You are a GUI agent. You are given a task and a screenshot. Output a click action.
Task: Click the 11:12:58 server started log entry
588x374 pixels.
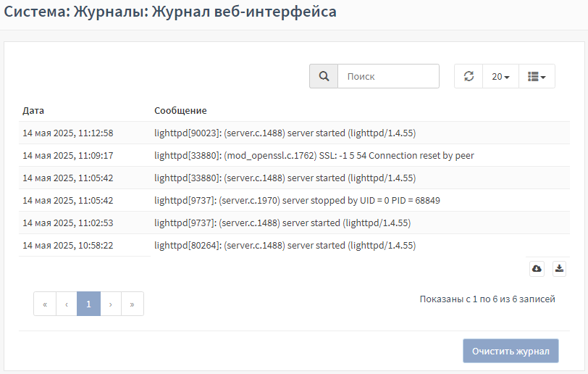pos(295,133)
